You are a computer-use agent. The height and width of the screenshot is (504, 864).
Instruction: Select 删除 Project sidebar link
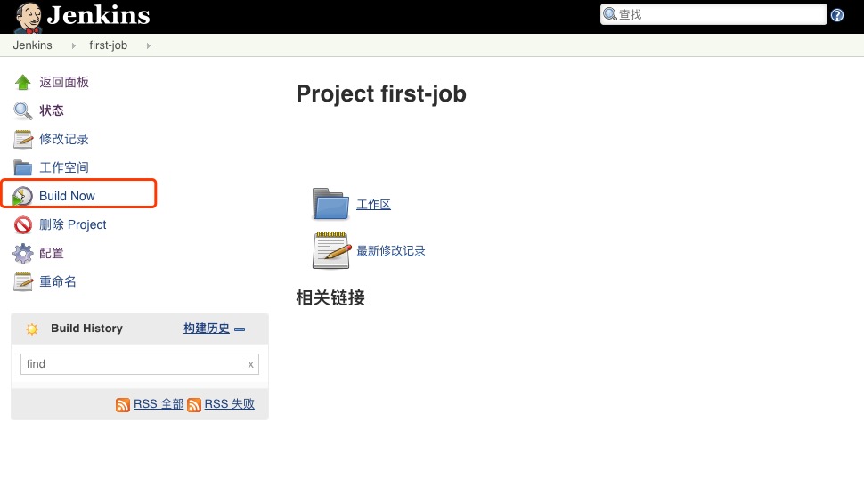click(x=73, y=224)
